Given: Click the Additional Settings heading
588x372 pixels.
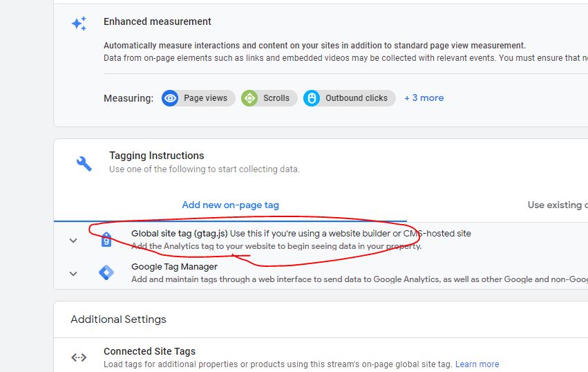Looking at the screenshot, I should coord(119,319).
